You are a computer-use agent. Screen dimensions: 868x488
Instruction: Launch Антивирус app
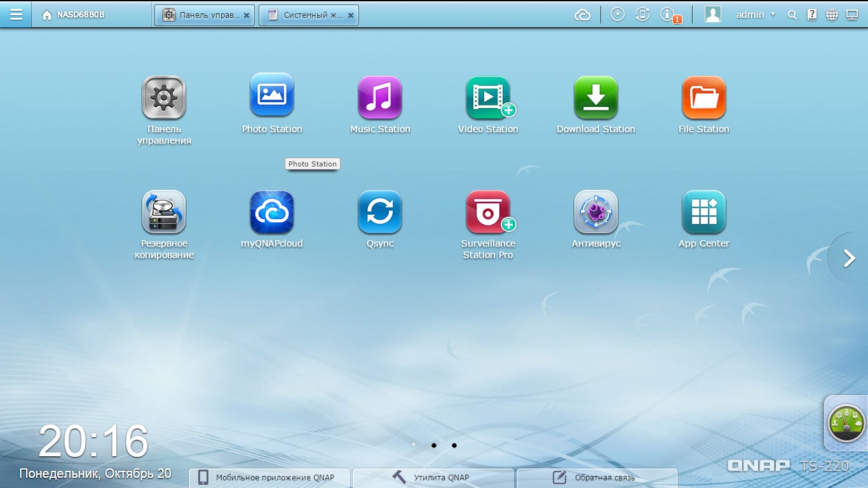(596, 212)
